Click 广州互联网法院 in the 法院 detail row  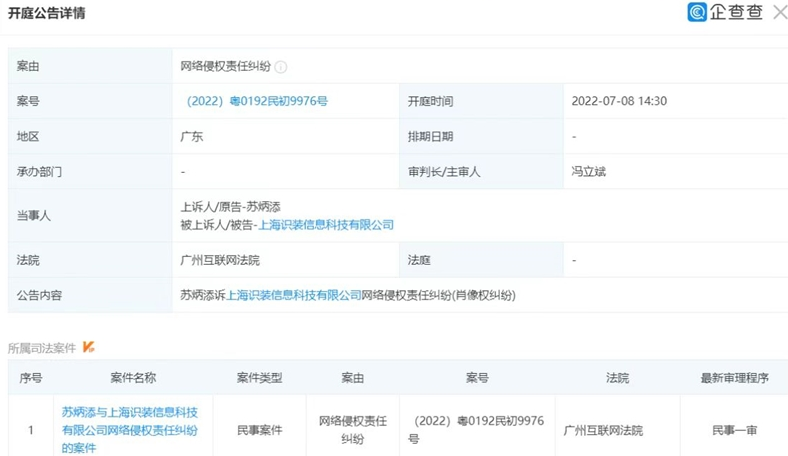click(x=220, y=260)
